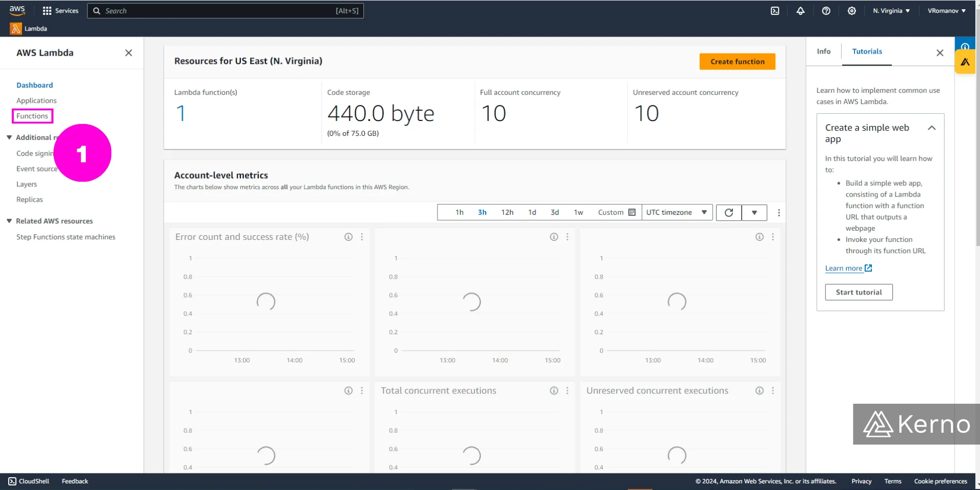
Task: Open the notifications bell
Action: [x=800, y=11]
